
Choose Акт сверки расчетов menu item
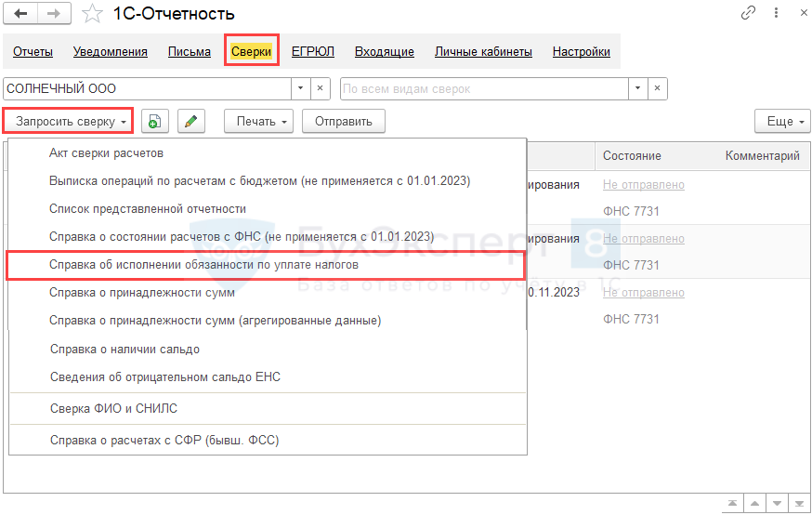pyautogui.click(x=106, y=152)
